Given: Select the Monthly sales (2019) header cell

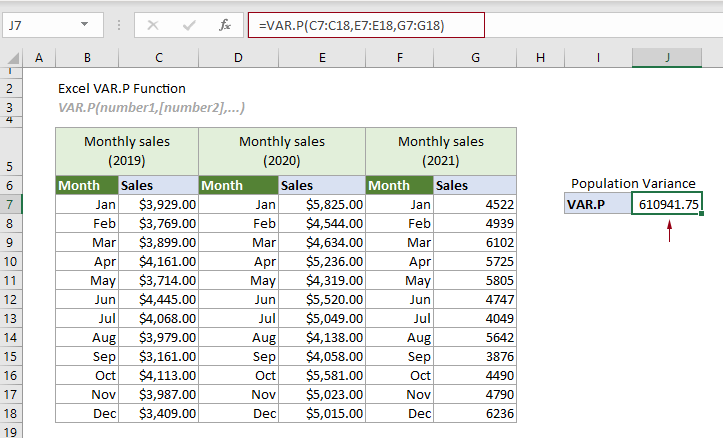Looking at the screenshot, I should click(x=126, y=151).
